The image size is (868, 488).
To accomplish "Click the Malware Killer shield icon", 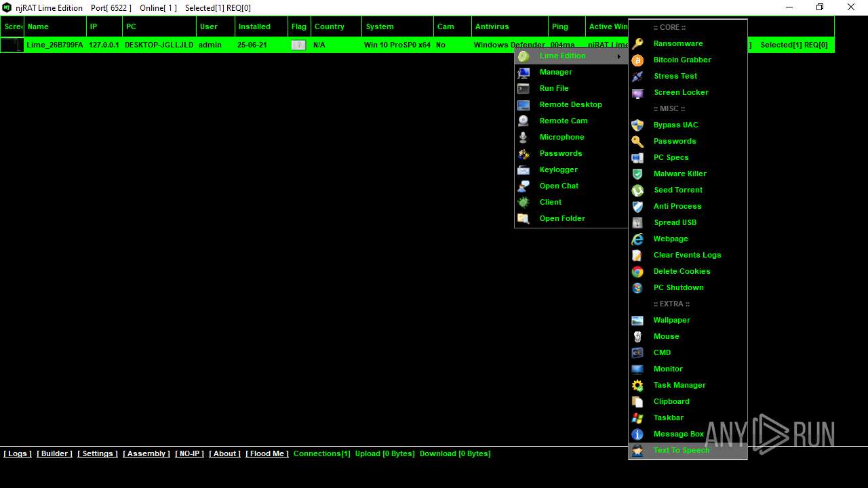I will pyautogui.click(x=637, y=174).
